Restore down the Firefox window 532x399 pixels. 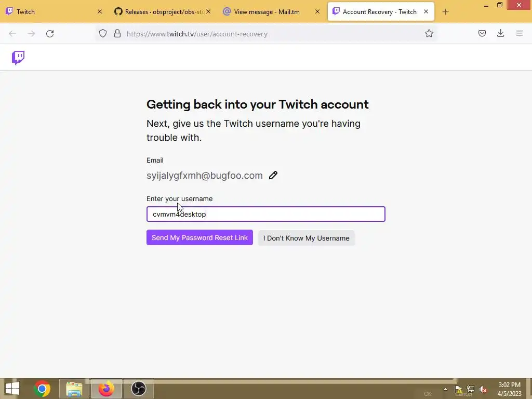pos(499,5)
